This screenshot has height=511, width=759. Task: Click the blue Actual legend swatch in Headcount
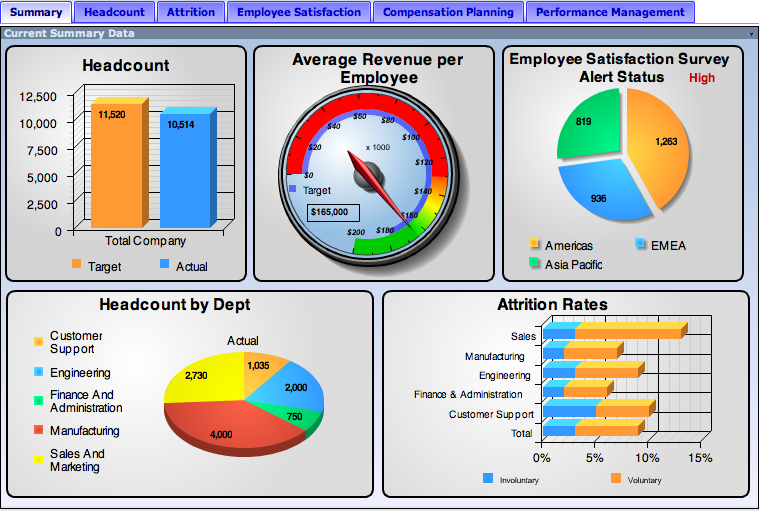pos(165,264)
